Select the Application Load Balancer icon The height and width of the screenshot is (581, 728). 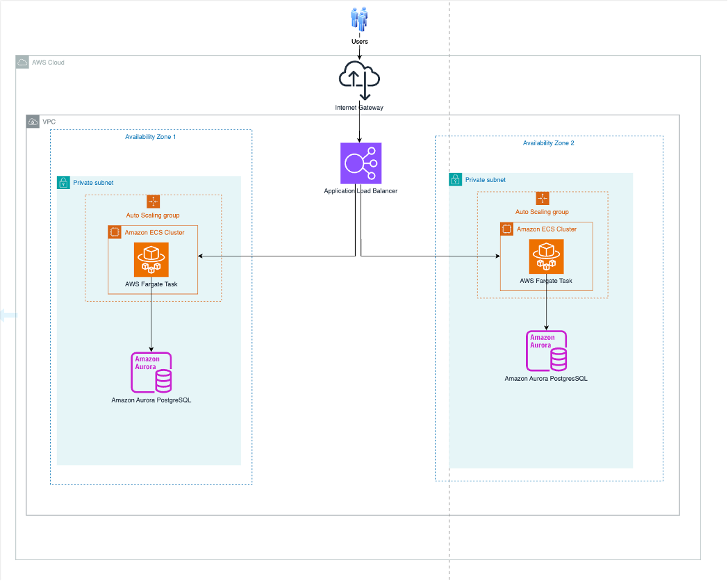(x=360, y=163)
